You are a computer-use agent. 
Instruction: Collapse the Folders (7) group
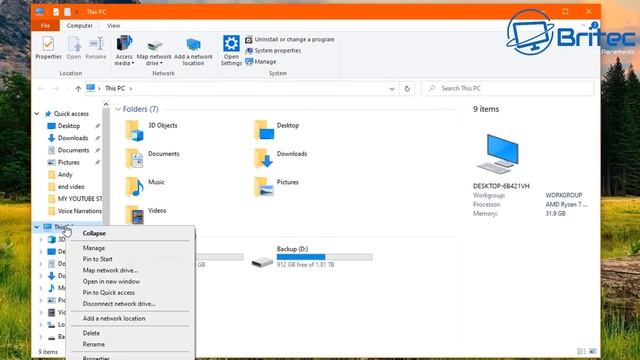click(118, 109)
